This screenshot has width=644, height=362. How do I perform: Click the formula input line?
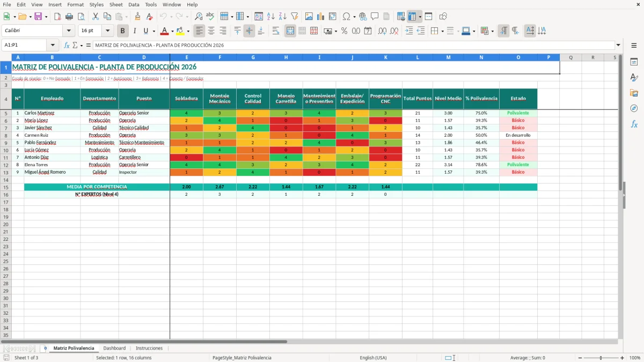pos(353,45)
